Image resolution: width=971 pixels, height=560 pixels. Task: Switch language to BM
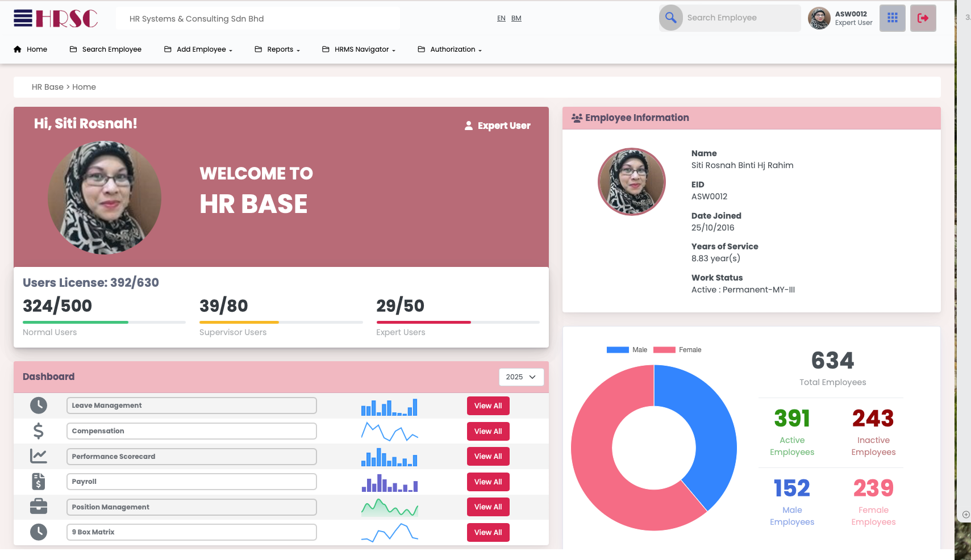pyautogui.click(x=516, y=18)
